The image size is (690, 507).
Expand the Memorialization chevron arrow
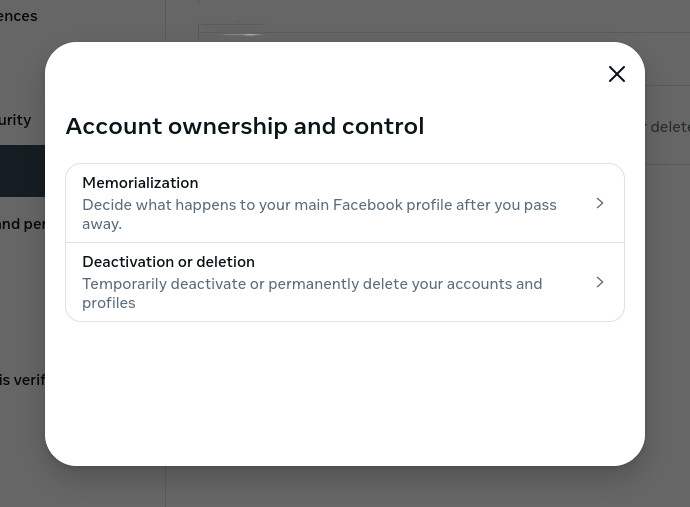pyautogui.click(x=600, y=203)
